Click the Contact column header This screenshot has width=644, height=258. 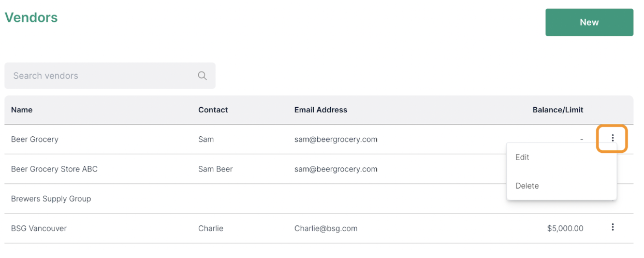(213, 110)
